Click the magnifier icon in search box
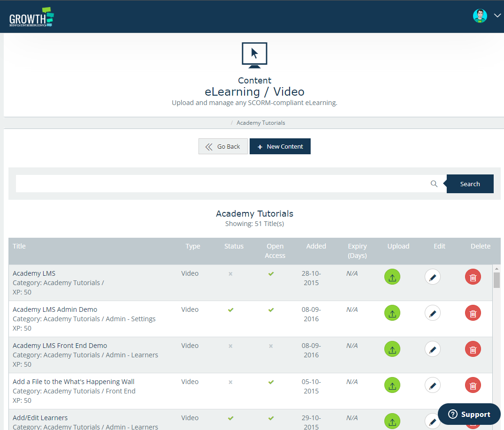504x430 pixels. coord(434,184)
